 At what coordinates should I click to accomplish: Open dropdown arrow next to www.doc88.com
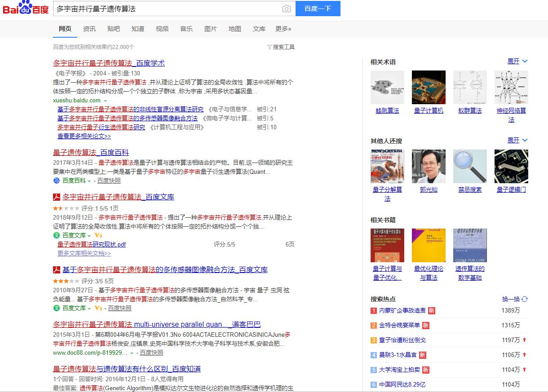(132, 353)
